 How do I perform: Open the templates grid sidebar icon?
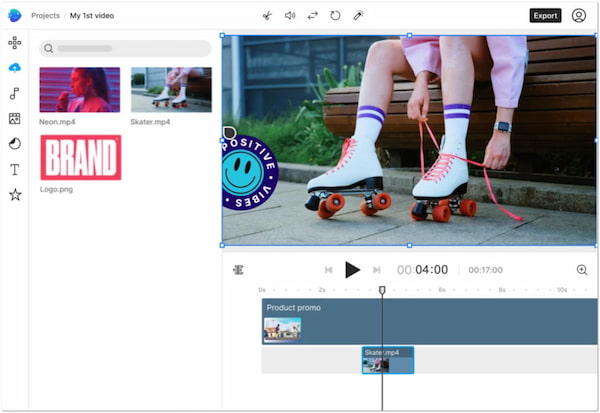[15, 43]
